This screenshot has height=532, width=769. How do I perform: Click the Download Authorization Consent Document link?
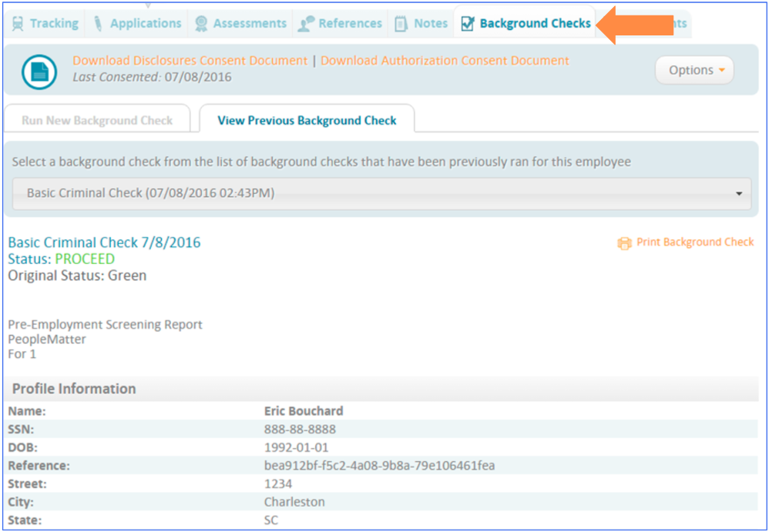pyautogui.click(x=445, y=60)
